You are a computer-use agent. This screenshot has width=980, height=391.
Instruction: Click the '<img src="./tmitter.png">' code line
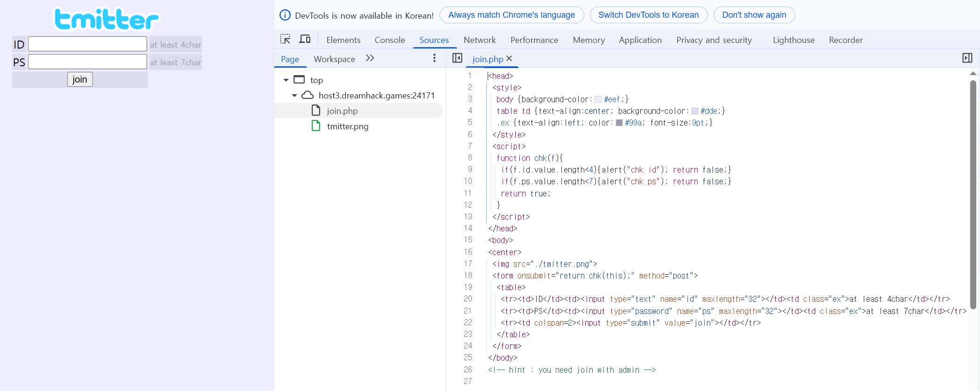tap(545, 264)
